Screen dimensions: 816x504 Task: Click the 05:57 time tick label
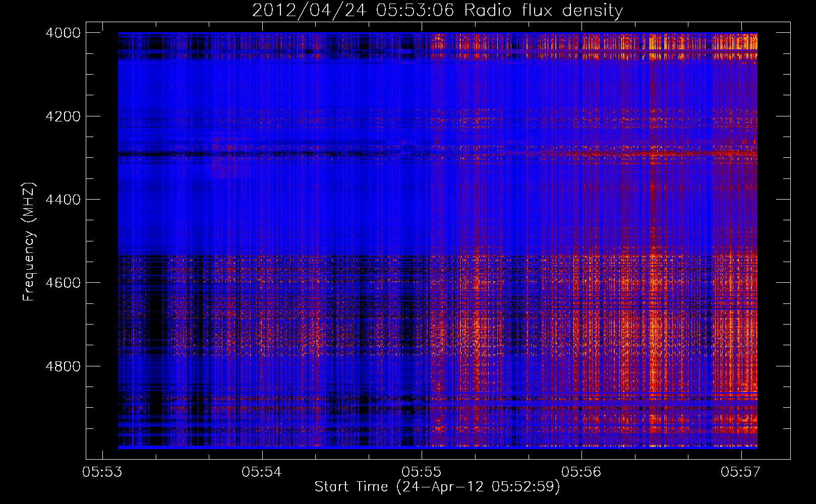[x=741, y=472]
